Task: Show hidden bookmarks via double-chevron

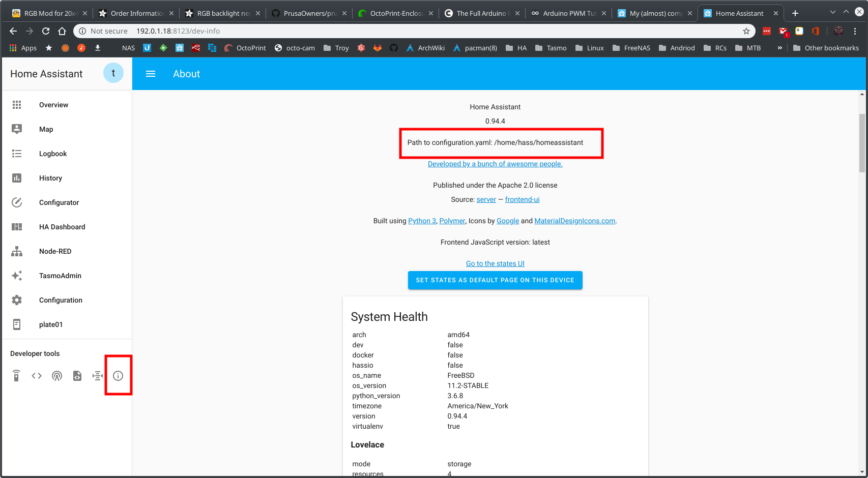Action: point(779,48)
